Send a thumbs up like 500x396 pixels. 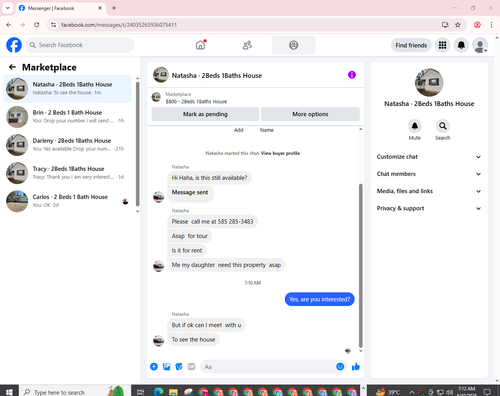tap(356, 367)
